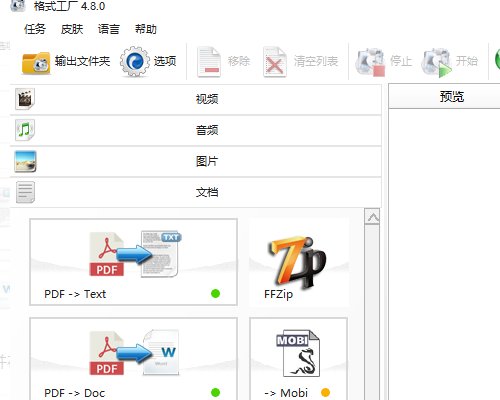Open the 帮助 menu
The image size is (500, 400).
click(x=146, y=29)
